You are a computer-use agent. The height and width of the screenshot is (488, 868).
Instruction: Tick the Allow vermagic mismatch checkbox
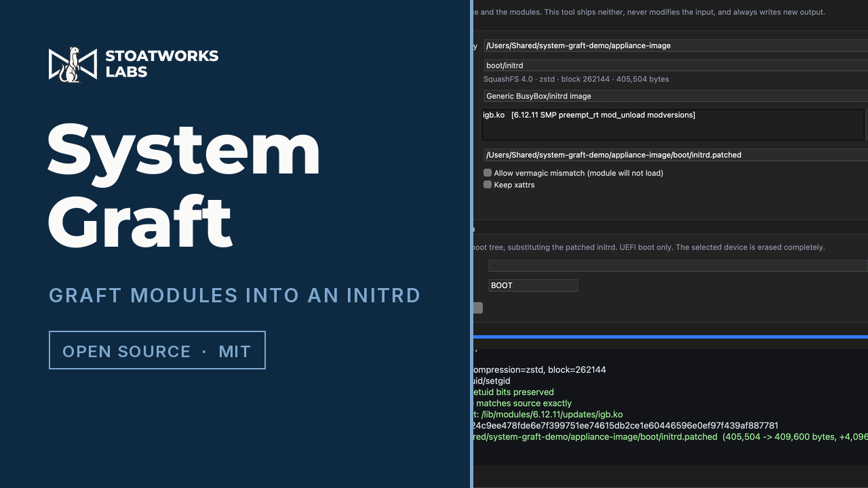tap(488, 173)
